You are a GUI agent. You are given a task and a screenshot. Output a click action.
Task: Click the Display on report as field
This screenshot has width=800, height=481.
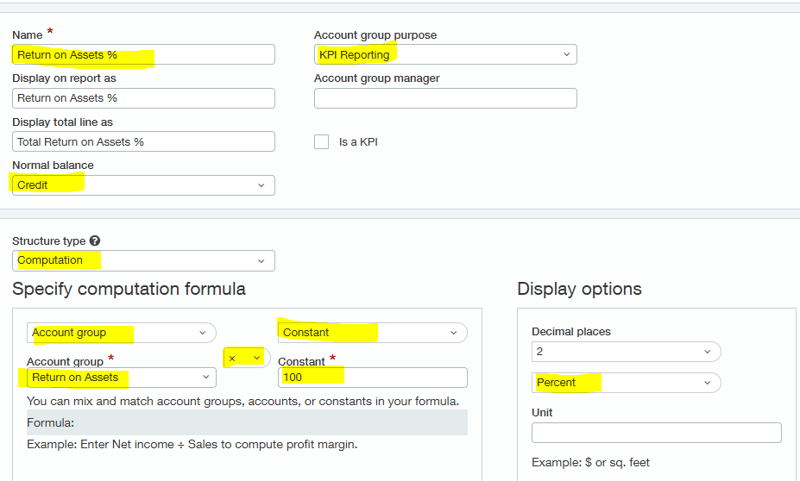pyautogui.click(x=143, y=98)
